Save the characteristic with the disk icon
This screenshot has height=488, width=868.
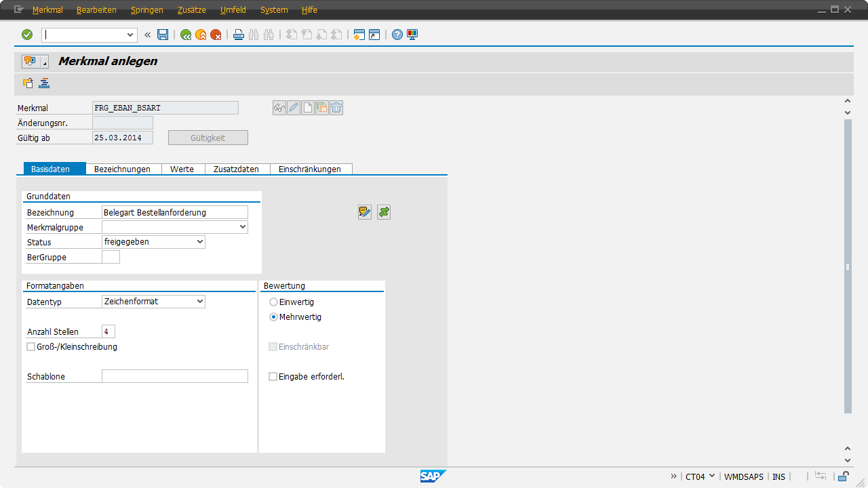point(163,35)
